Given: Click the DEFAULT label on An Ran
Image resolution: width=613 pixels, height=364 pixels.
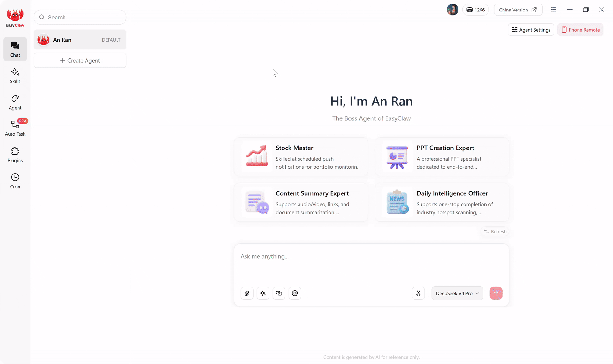Looking at the screenshot, I should (111, 40).
